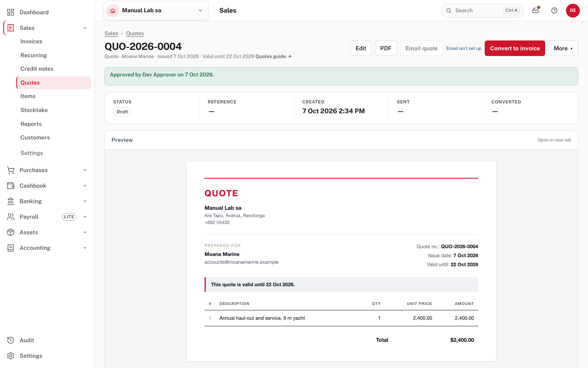
Task: Click the Assets box icon
Action: (10, 232)
